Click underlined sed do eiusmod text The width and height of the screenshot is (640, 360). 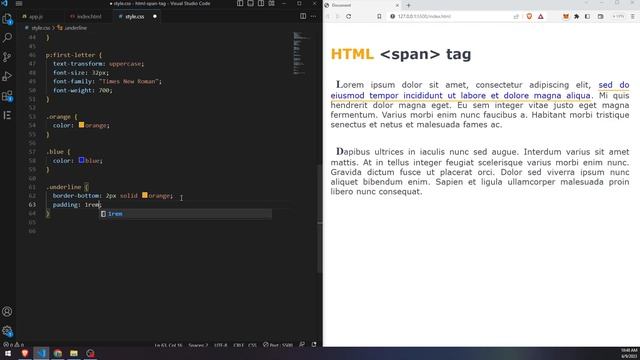click(x=460, y=95)
